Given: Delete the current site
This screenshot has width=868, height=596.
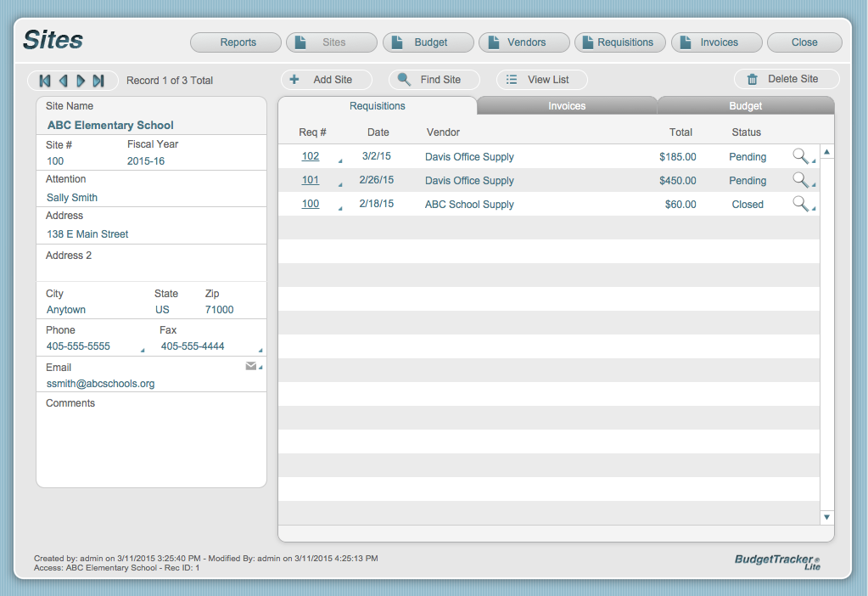Looking at the screenshot, I should pyautogui.click(x=787, y=79).
